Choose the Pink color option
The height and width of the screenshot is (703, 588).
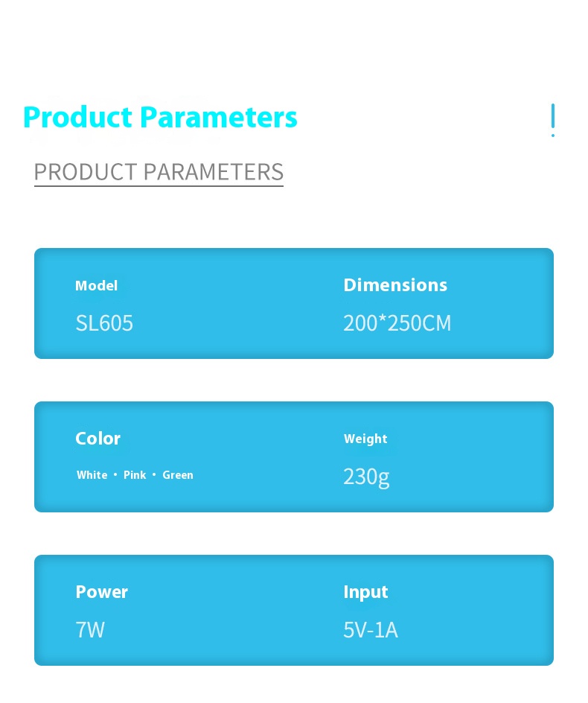click(x=135, y=475)
